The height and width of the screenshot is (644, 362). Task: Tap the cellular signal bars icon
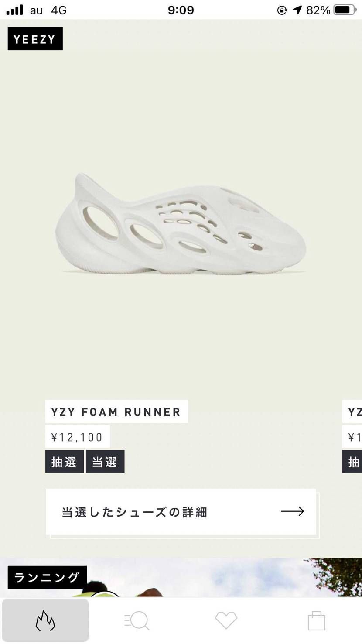15,10
